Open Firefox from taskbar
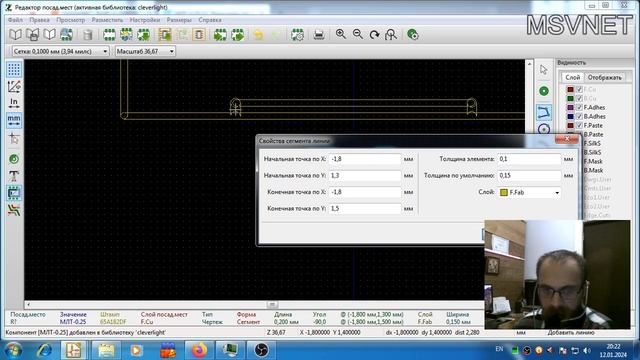 [199, 350]
